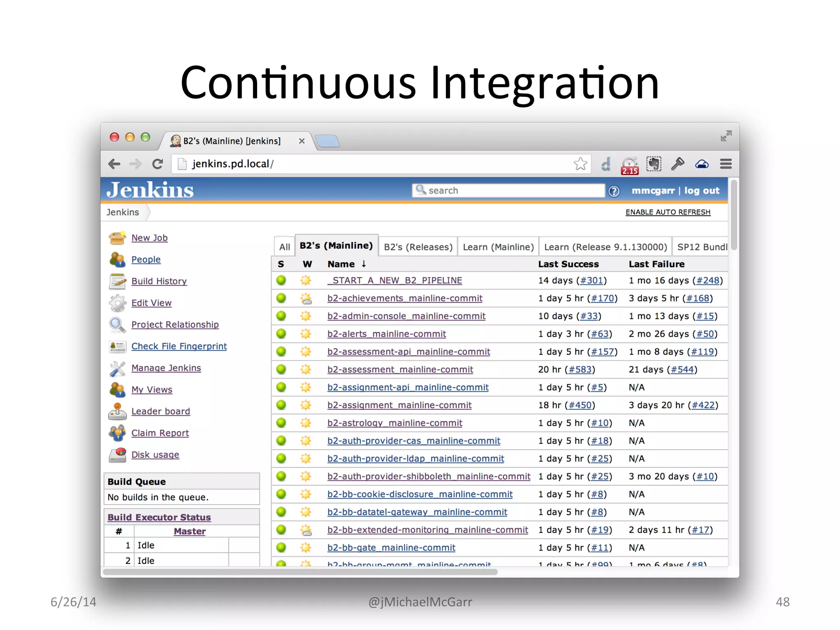Open a new browser tab
The image size is (840, 630).
pos(327,141)
